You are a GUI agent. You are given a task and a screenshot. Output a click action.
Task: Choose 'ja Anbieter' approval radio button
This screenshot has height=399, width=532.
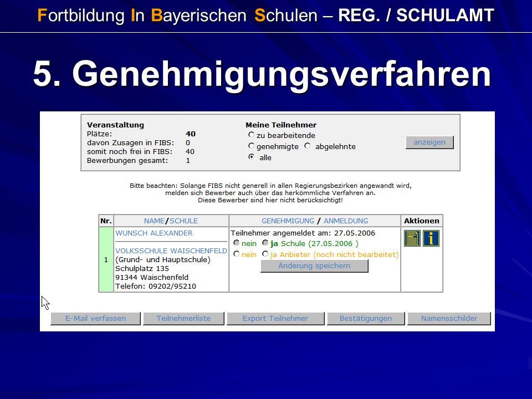pyautogui.click(x=265, y=254)
